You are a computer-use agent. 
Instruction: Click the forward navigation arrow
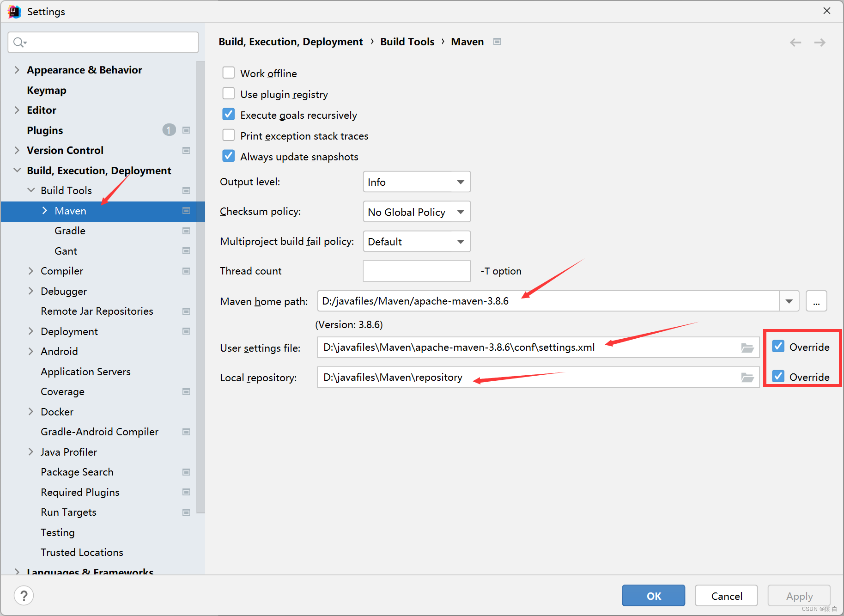[x=820, y=43]
